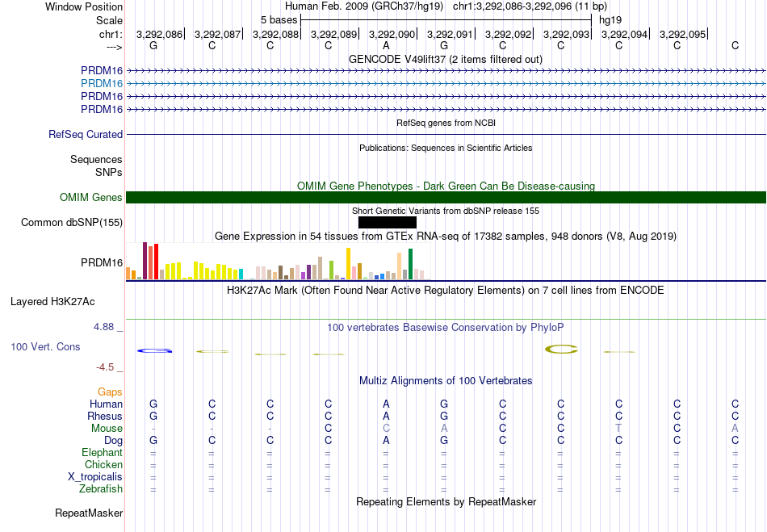The width and height of the screenshot is (767, 532).
Task: Click '100 vertebrates Basewise Conservation by PhyloP' title
Action: tap(446, 327)
